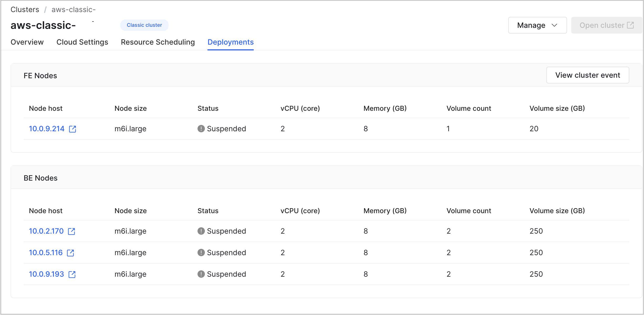Click the FE Nodes section heading

click(40, 76)
